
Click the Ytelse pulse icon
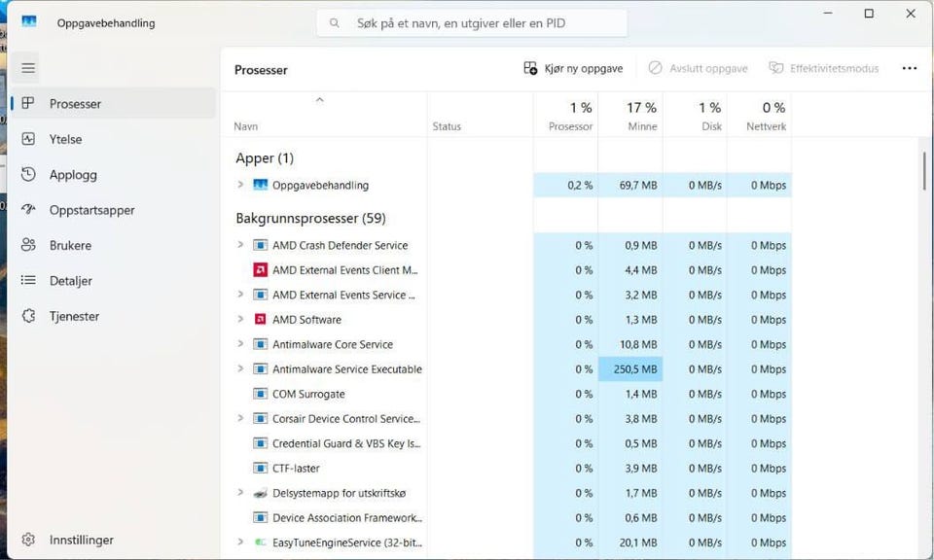28,139
